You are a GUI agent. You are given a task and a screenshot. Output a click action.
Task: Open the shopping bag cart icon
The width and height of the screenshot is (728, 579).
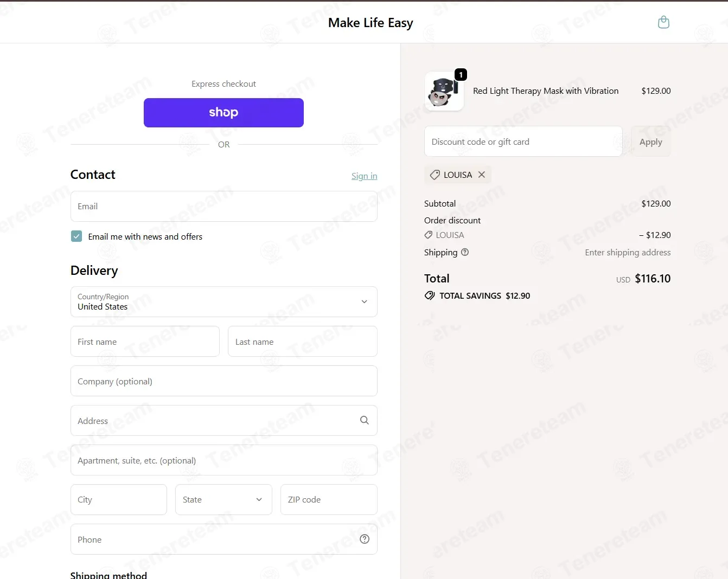[663, 22]
